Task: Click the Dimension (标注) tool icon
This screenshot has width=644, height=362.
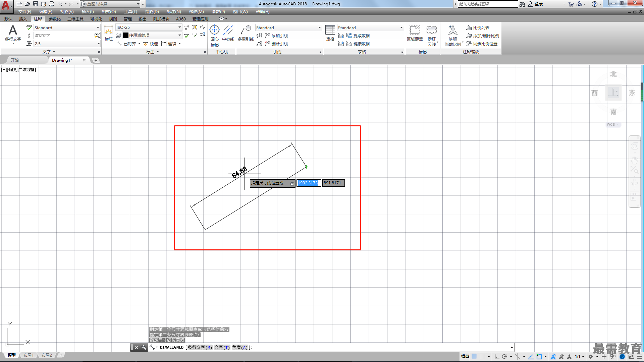Action: pyautogui.click(x=108, y=33)
